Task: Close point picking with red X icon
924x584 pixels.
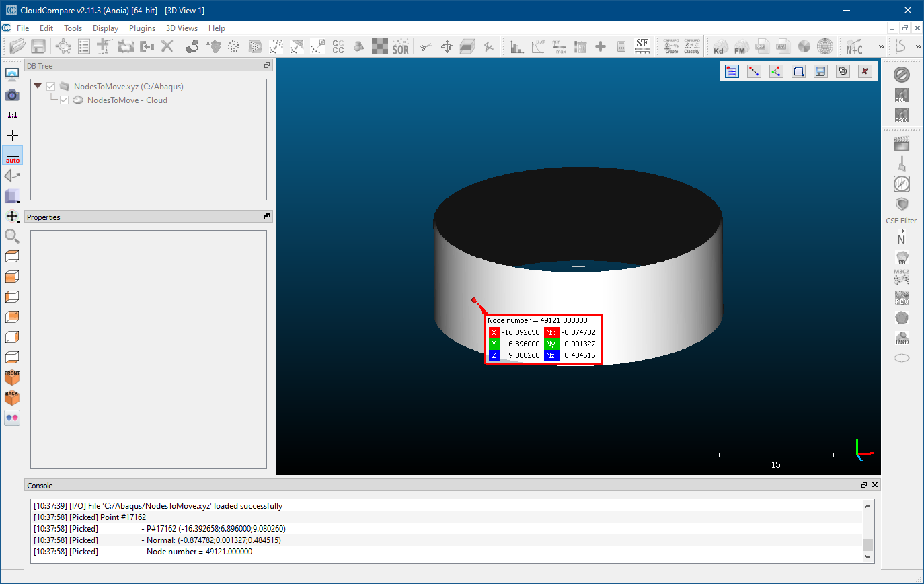Action: pyautogui.click(x=865, y=71)
